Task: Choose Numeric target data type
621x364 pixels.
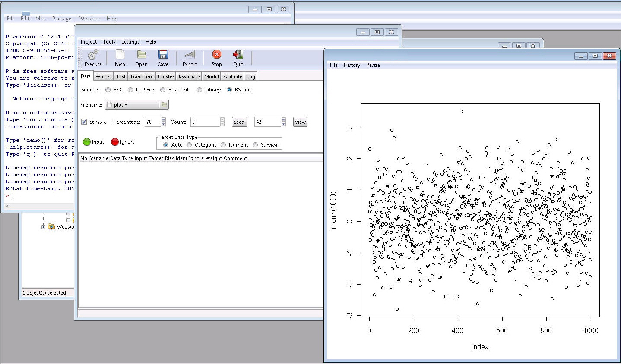Action: [223, 145]
